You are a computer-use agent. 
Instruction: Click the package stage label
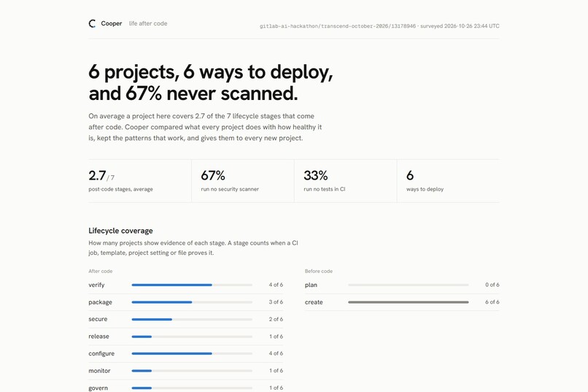[x=100, y=302]
